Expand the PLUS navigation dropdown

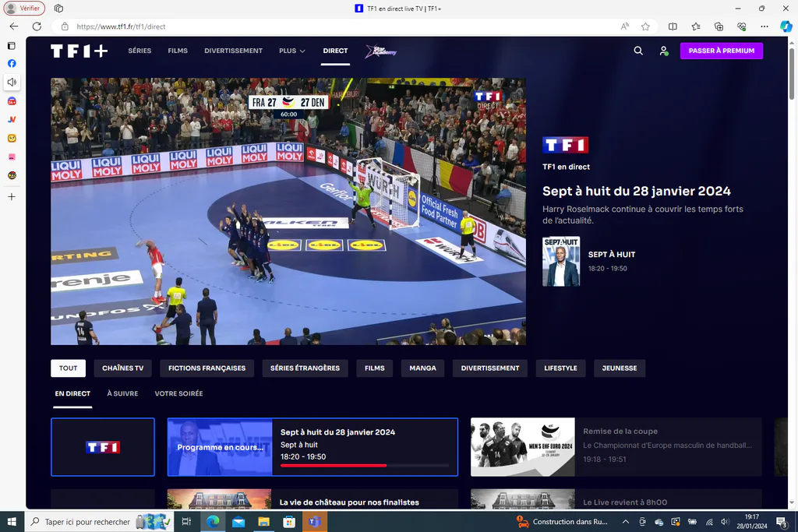[292, 51]
